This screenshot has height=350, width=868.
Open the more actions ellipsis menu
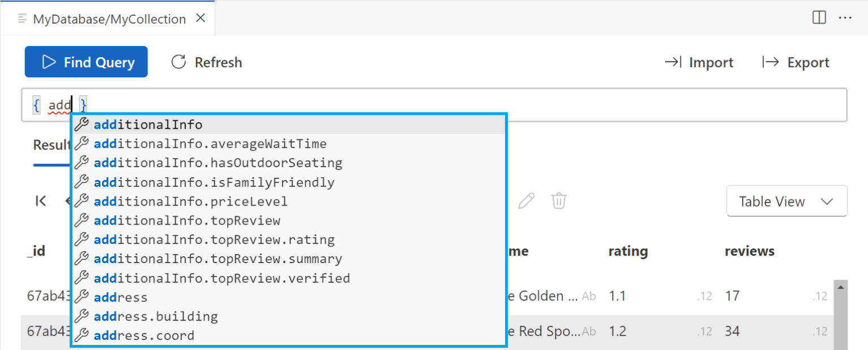845,18
